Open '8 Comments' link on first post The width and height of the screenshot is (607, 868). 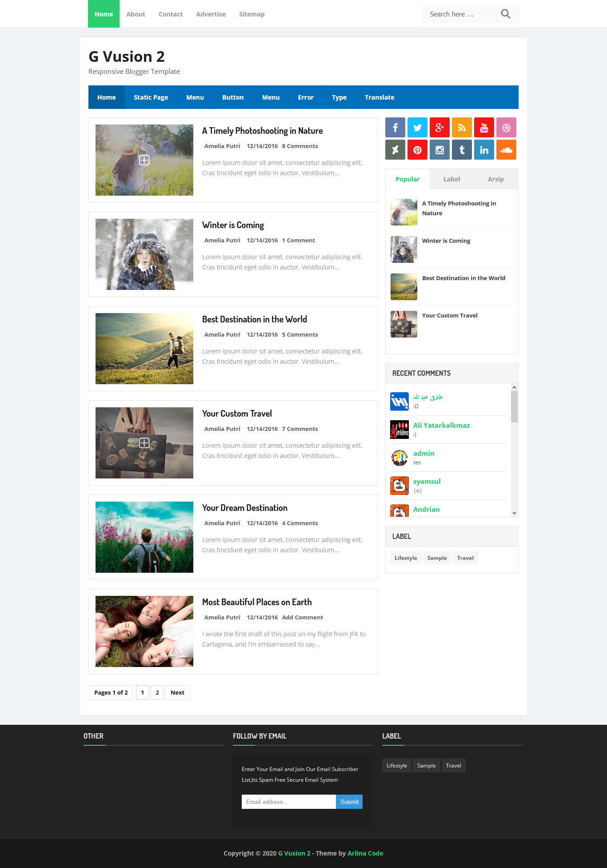pos(300,146)
